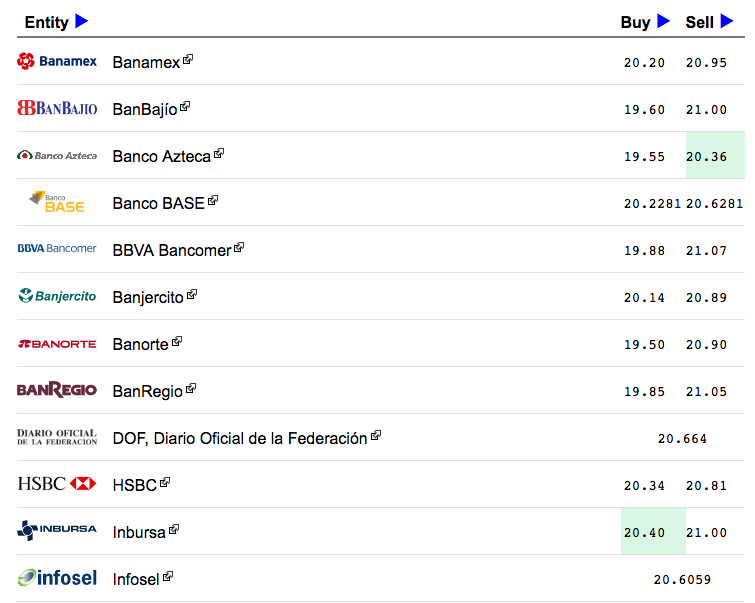Open DOF, Diario Oficial de la Federación link

[x=239, y=438]
